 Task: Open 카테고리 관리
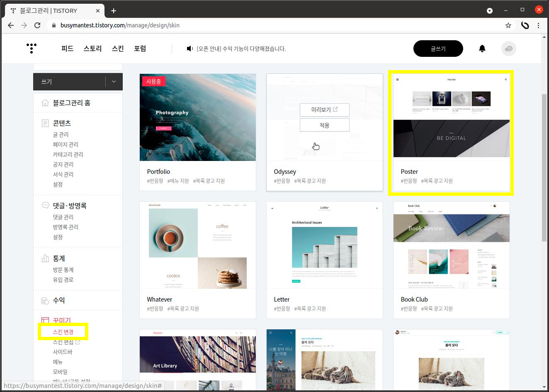68,154
